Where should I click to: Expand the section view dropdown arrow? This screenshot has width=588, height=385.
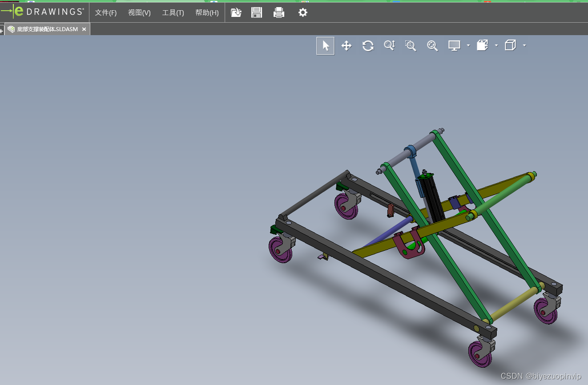(496, 45)
